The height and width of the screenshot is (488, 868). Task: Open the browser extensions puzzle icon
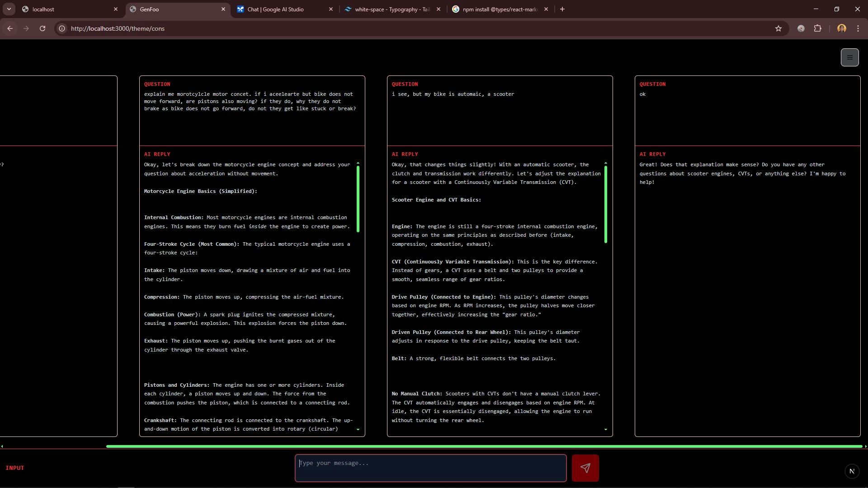[817, 28]
